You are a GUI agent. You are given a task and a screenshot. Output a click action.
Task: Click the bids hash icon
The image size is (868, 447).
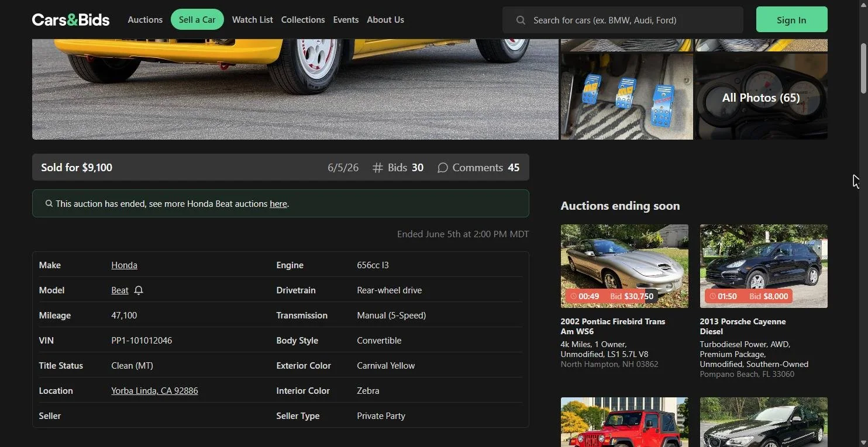pos(378,168)
